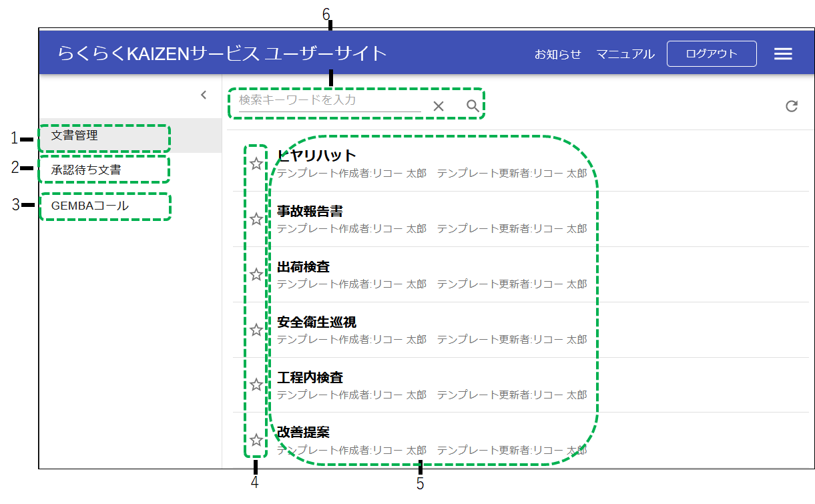
Task: Clear the search field with the X icon
Action: 439,105
